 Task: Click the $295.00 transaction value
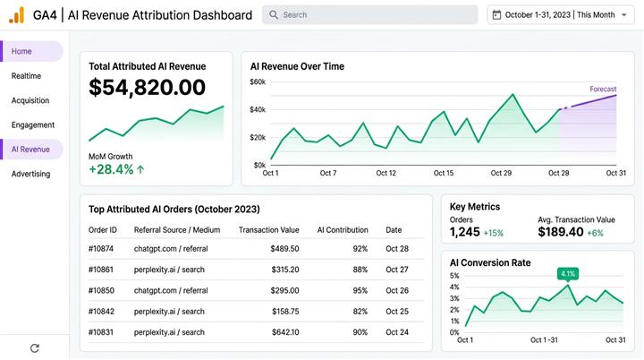284,290
